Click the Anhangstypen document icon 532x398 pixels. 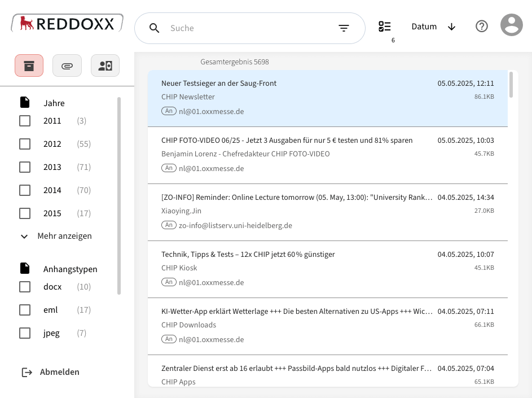click(25, 268)
